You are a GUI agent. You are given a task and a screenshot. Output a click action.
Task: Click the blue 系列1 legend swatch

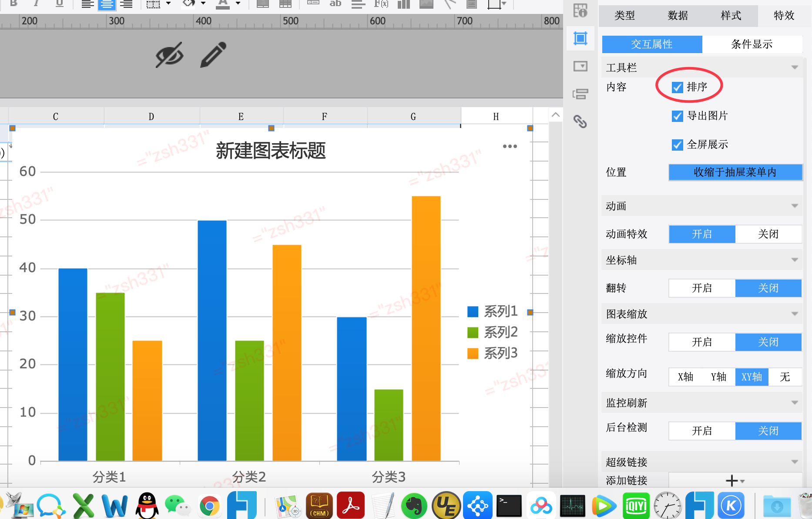click(473, 312)
